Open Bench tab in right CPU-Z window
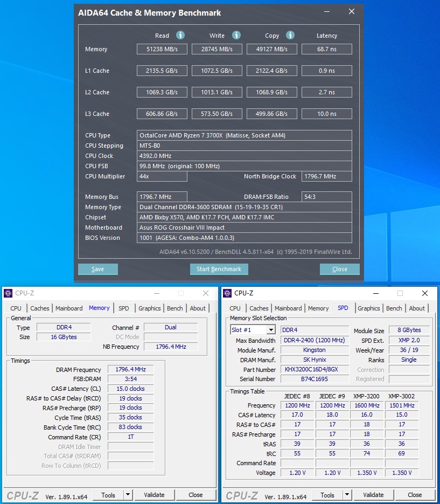Screen dimensions: 440x504 tap(394, 308)
